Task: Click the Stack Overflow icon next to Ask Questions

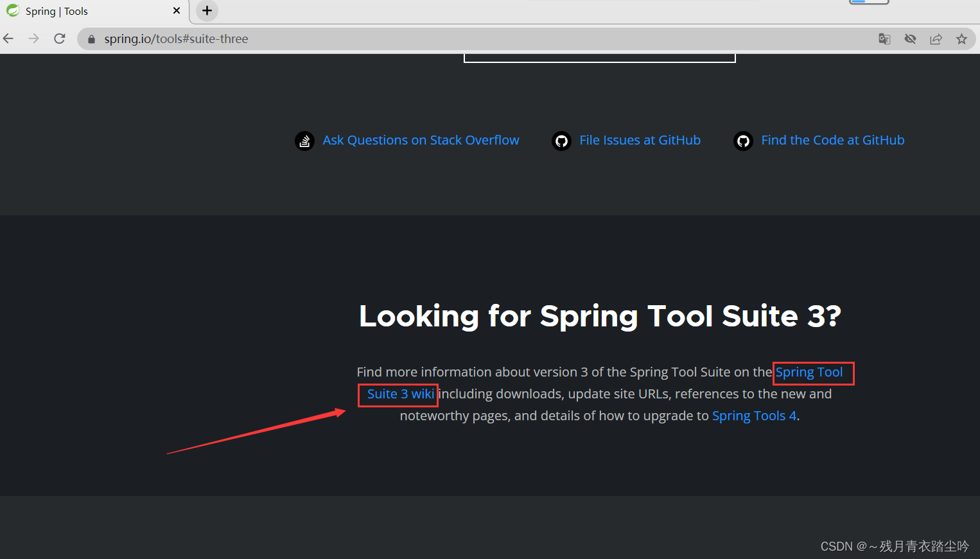Action: tap(304, 140)
